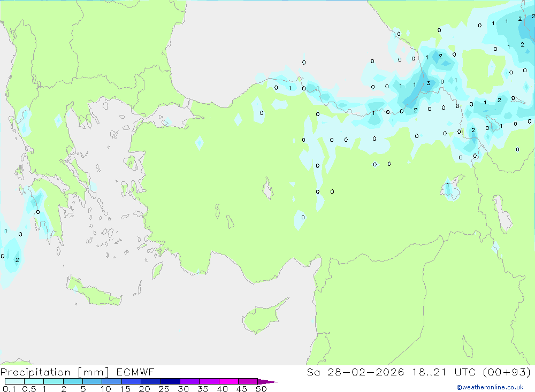Click the "(00+93)" forecast offset text
Viewport: 535px width, 392px height.
507,372
